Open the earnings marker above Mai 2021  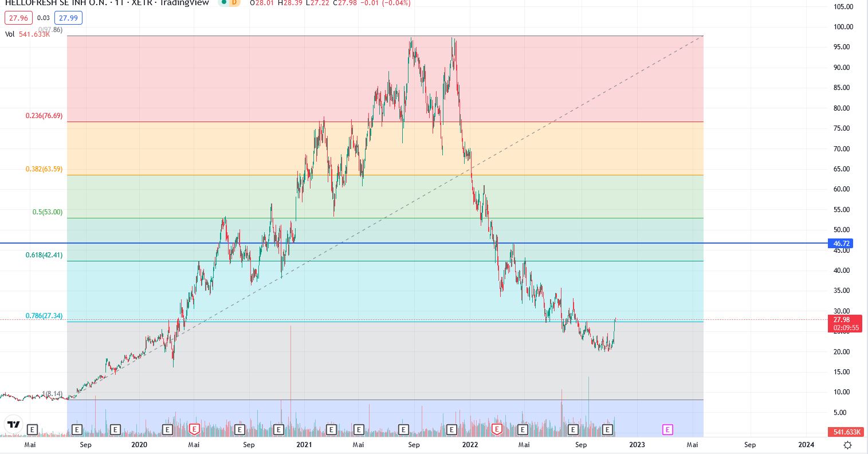[359, 429]
